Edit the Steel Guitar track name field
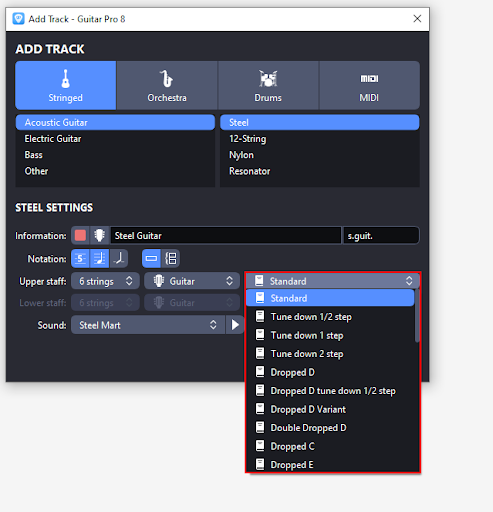The width and height of the screenshot is (493, 512). pyautogui.click(x=226, y=235)
